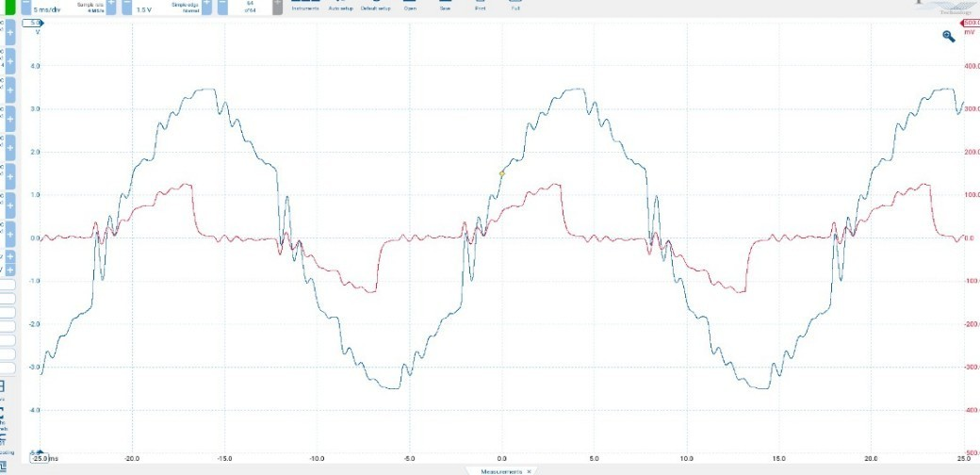Screen dimensions: 980x475
Task: Click the red 400.0 mV axis label
Action: (x=972, y=66)
